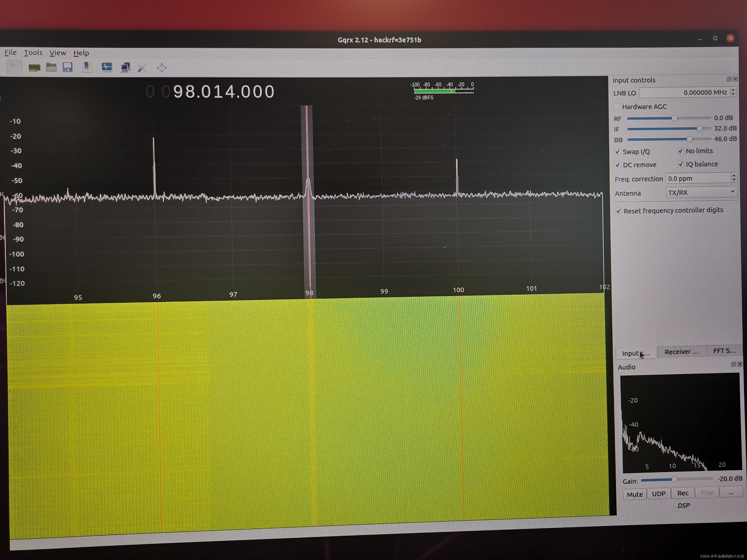This screenshot has width=747, height=560.
Task: Click the 101 MHz axis label
Action: click(531, 288)
